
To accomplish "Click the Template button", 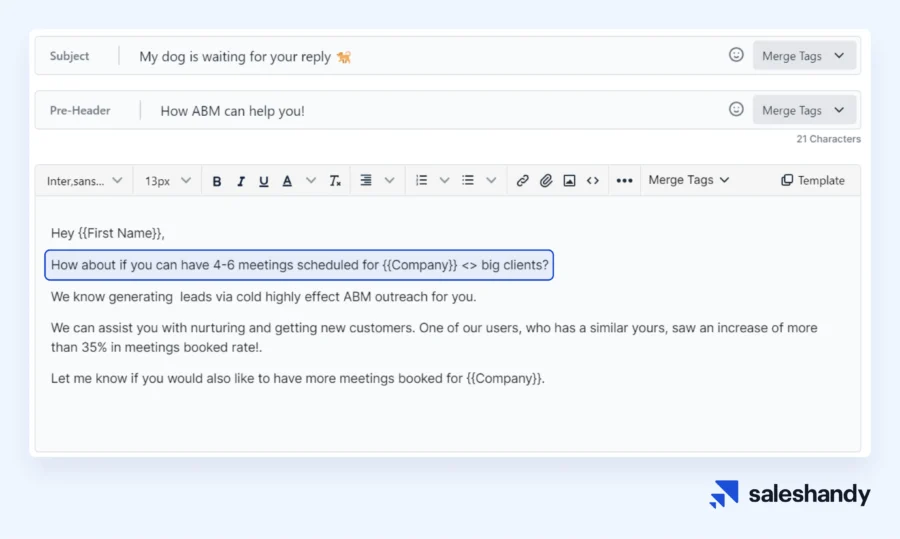I will click(x=812, y=181).
